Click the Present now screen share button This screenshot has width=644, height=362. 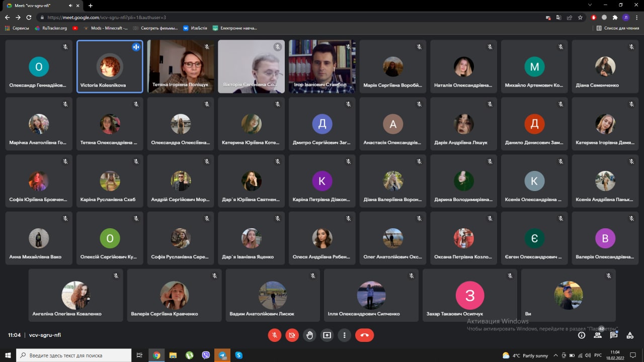click(327, 335)
